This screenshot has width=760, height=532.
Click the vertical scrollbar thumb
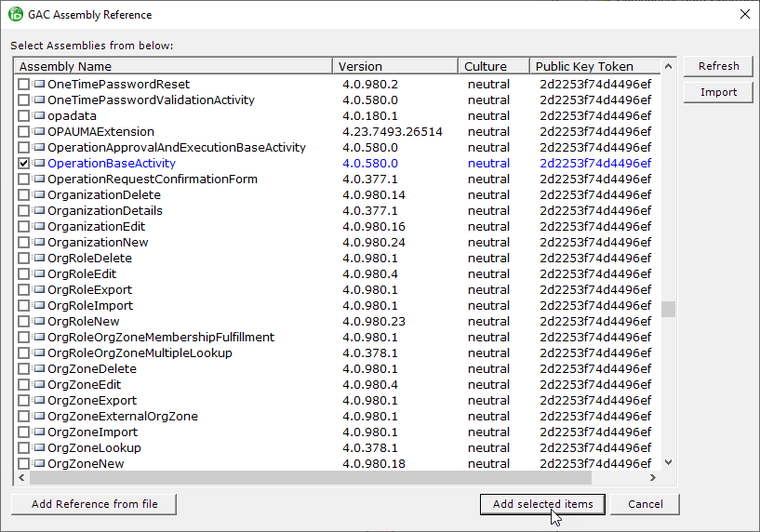(x=668, y=310)
